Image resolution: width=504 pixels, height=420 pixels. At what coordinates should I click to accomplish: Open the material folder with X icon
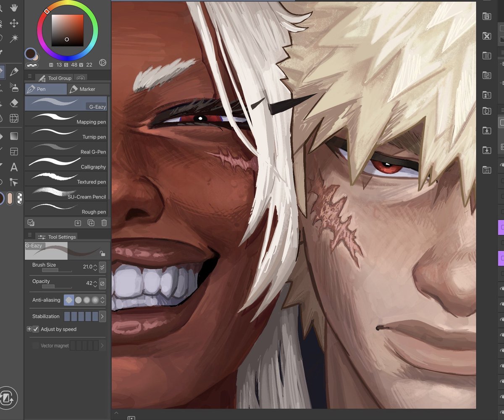coord(487,36)
